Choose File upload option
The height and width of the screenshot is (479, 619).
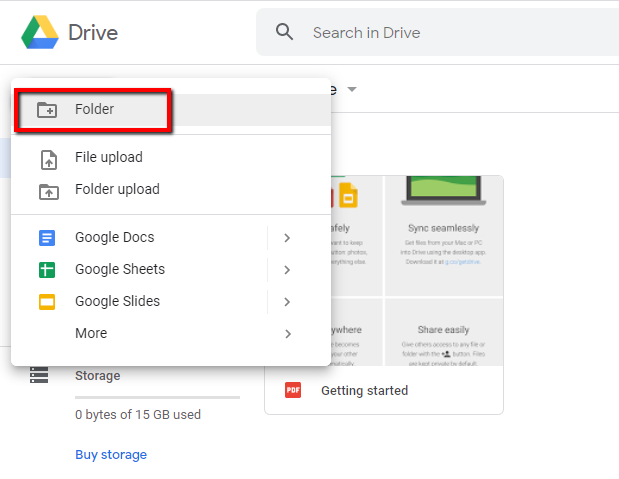(171, 158)
